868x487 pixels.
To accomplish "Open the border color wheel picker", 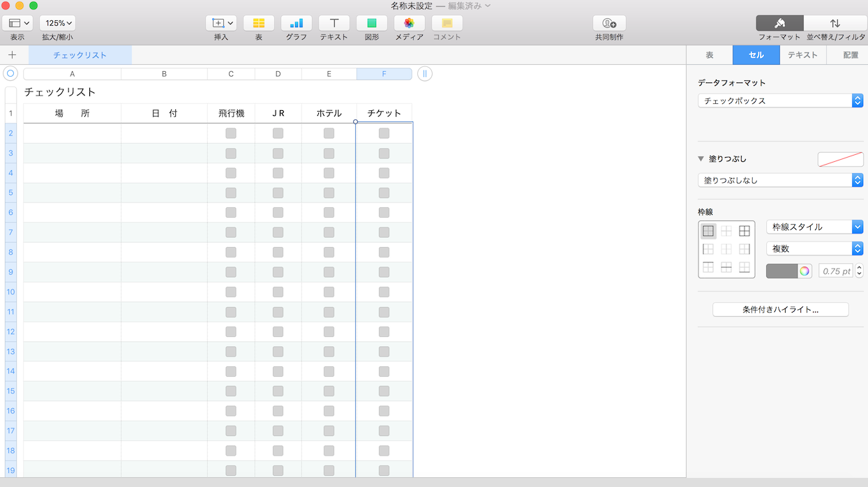I will click(x=805, y=271).
